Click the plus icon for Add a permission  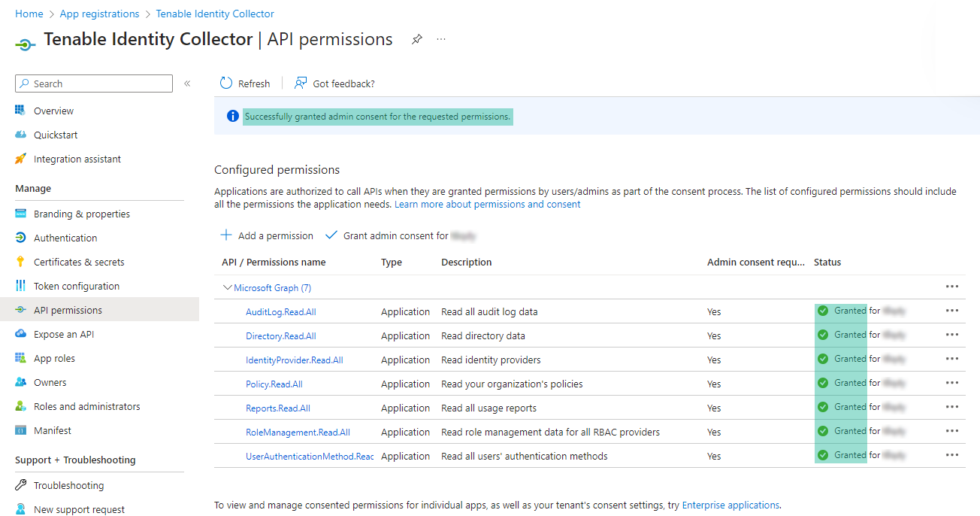click(x=226, y=235)
